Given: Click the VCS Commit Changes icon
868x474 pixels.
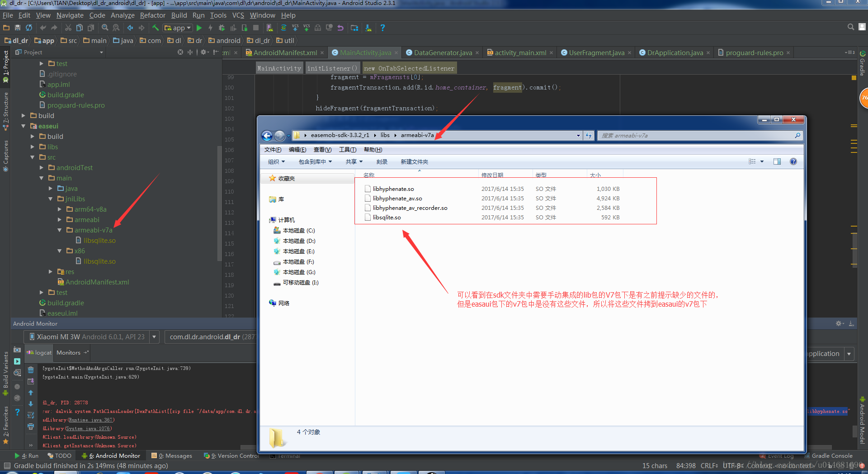Looking at the screenshot, I should coord(307,28).
